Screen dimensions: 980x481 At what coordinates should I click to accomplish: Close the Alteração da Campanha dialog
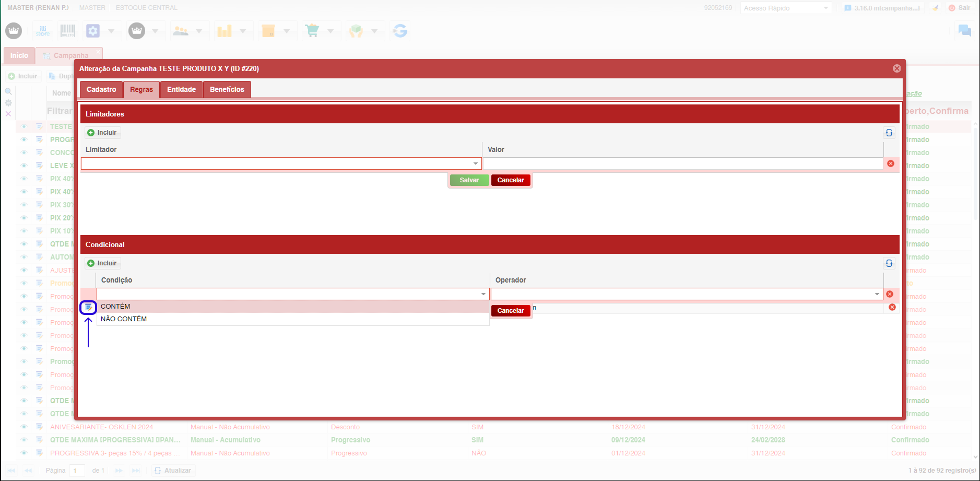[x=896, y=68]
